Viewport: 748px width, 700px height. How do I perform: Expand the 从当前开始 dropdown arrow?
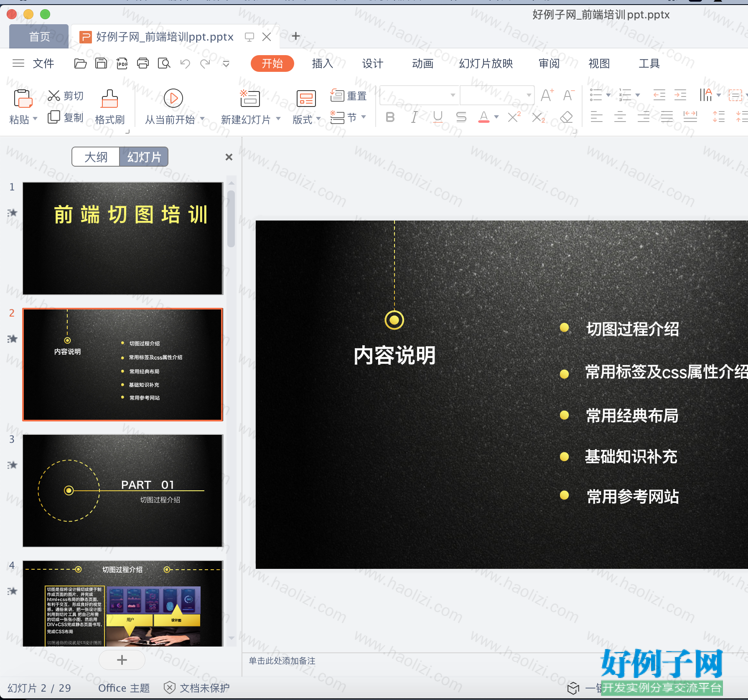pyautogui.click(x=202, y=119)
